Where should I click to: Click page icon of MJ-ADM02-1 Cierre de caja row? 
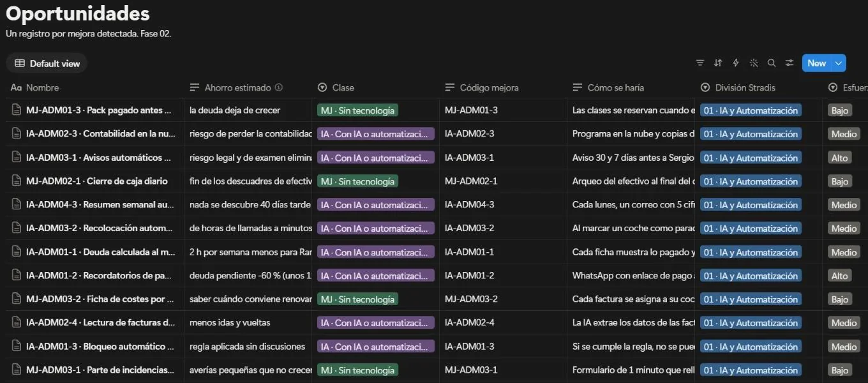tap(17, 181)
